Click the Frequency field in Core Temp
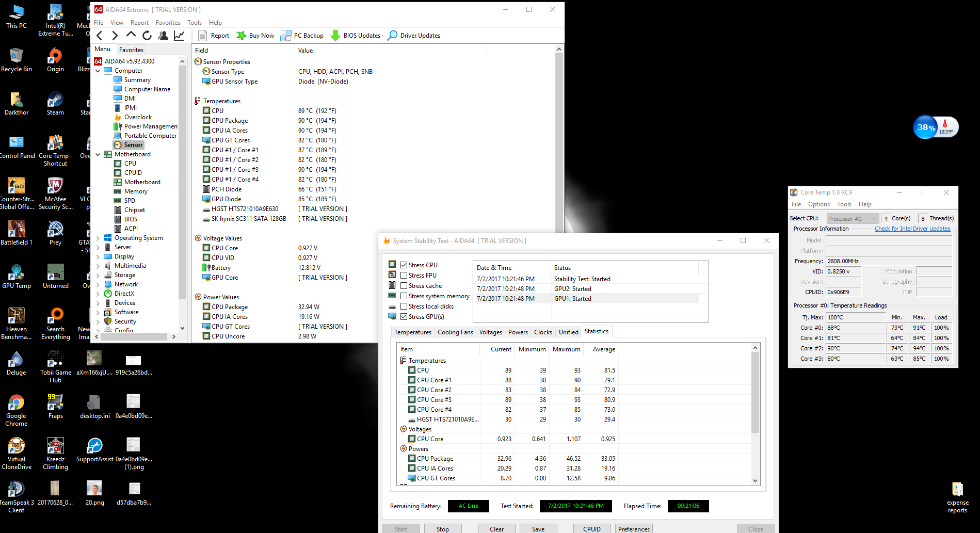The width and height of the screenshot is (980, 533). click(x=889, y=261)
